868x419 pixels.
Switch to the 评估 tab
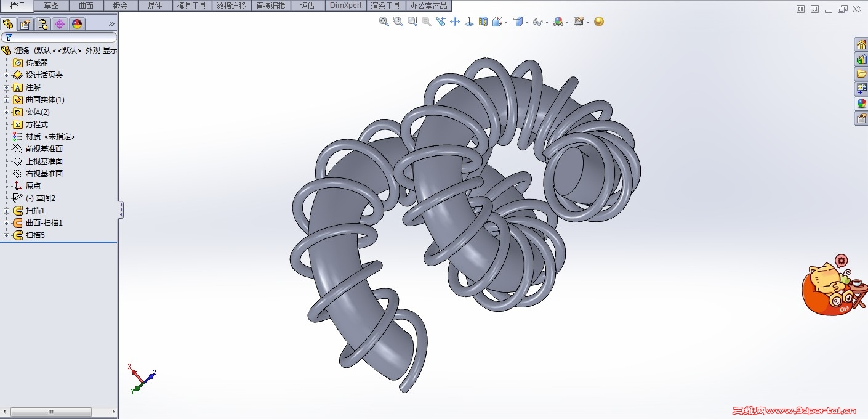(308, 6)
